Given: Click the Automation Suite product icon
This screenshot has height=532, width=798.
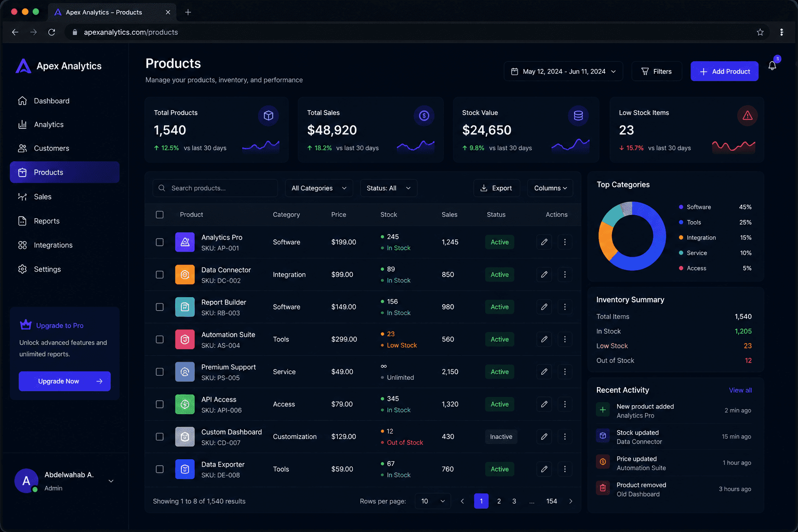Looking at the screenshot, I should [x=184, y=339].
